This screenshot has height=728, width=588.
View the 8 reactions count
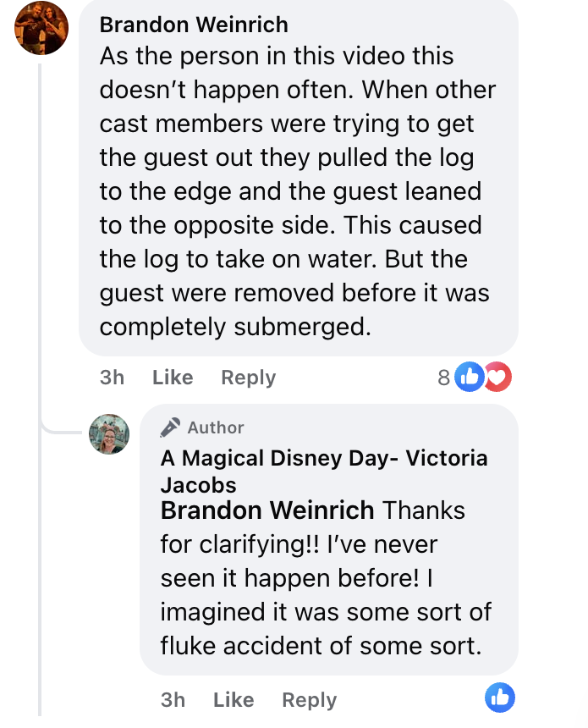coord(443,378)
